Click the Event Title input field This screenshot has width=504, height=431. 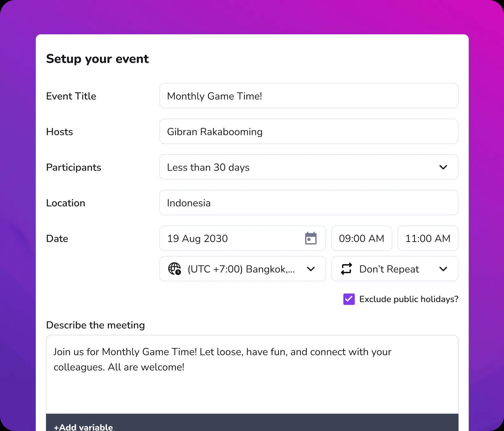pyautogui.click(x=309, y=96)
